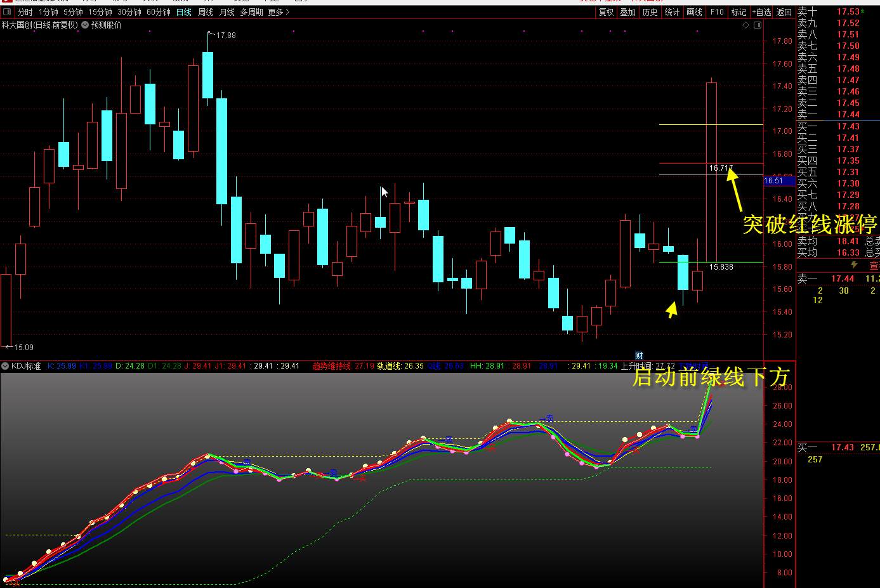Click the 卖十 17.53 order row
This screenshot has width=880, height=588.
coord(837,11)
